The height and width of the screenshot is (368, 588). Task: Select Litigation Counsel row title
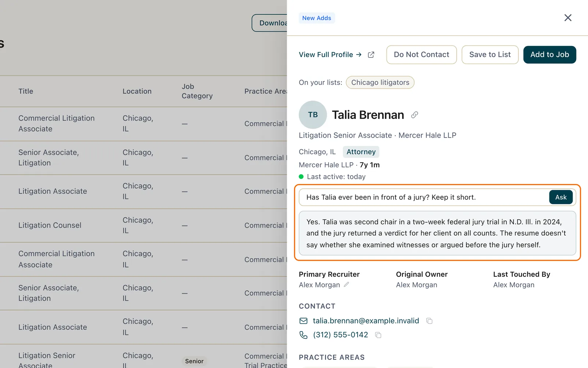(x=50, y=225)
